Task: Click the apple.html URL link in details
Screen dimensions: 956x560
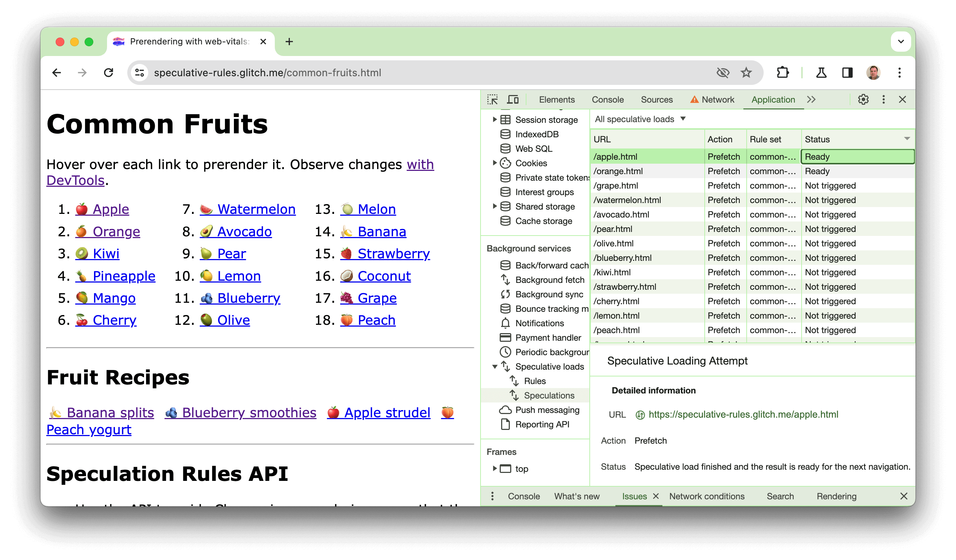Action: pos(743,414)
